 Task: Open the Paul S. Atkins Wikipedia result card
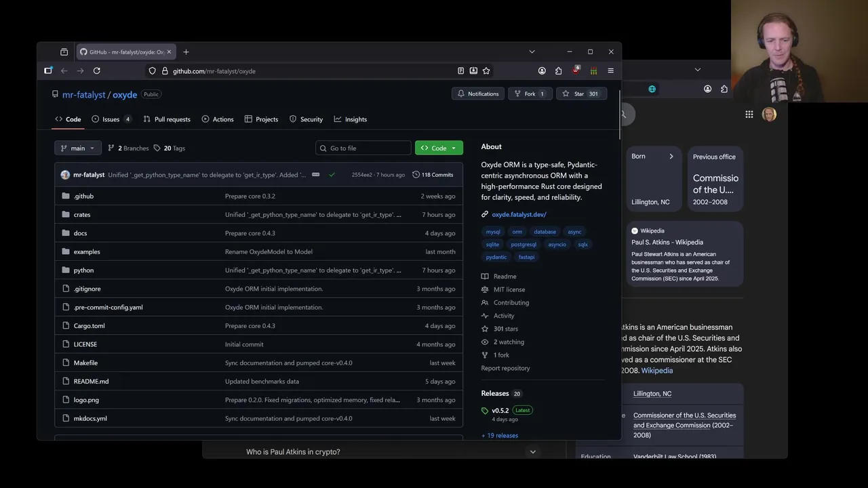click(x=685, y=255)
